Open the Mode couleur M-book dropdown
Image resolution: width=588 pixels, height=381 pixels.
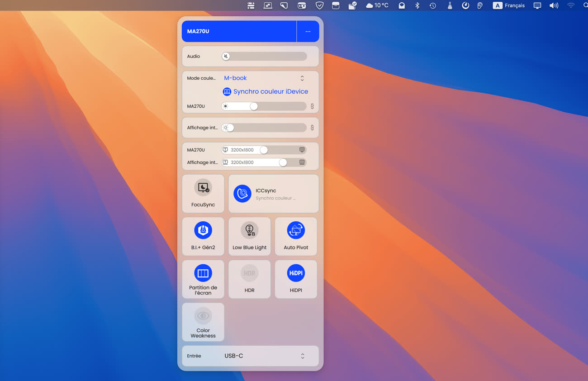(x=265, y=78)
